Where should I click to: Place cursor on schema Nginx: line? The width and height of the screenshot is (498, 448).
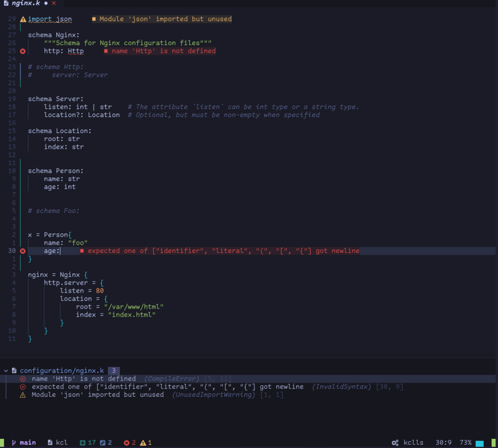[53, 35]
